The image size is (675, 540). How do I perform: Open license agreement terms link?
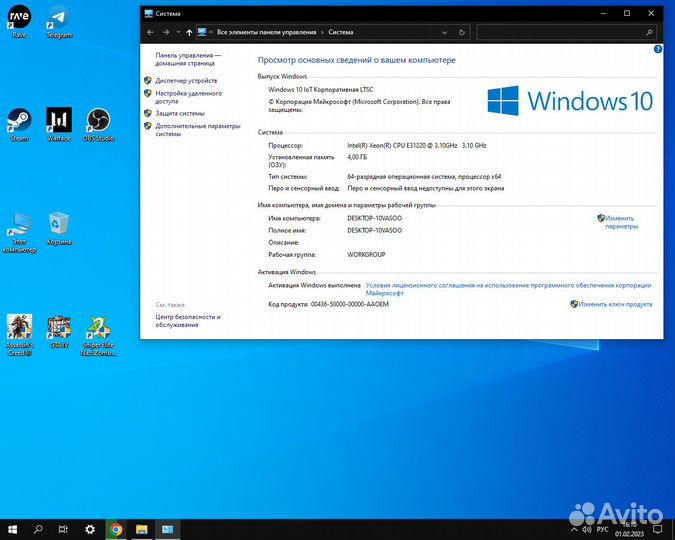(508, 289)
